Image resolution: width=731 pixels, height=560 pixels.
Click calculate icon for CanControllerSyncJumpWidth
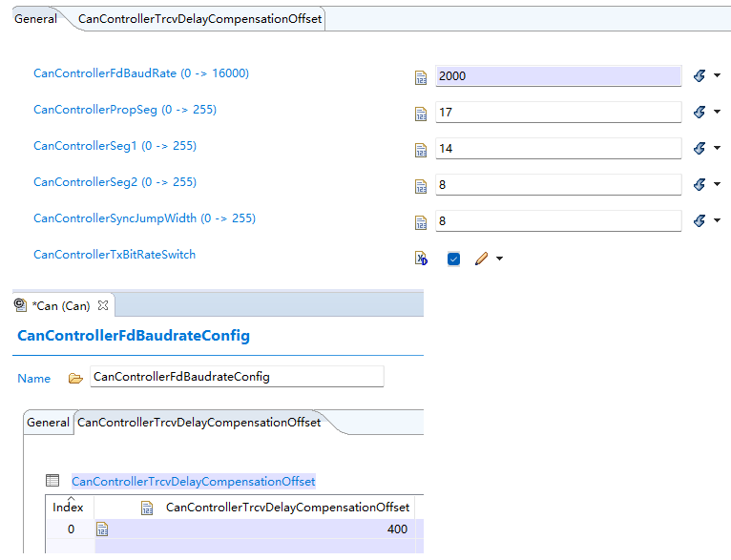[700, 220]
